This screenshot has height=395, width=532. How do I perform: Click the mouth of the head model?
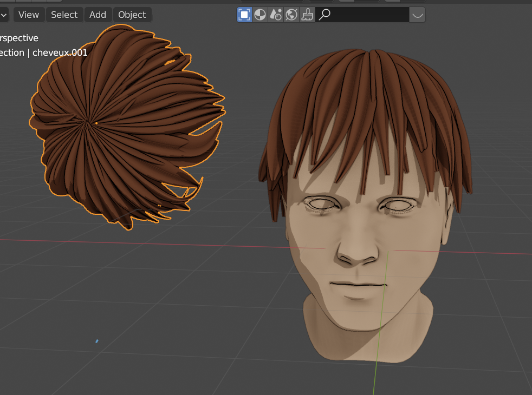point(358,284)
